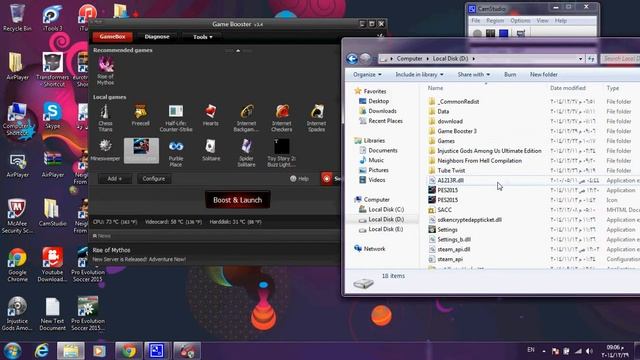Select Chess Titans game icon
This screenshot has height=360, width=640.
click(x=105, y=118)
